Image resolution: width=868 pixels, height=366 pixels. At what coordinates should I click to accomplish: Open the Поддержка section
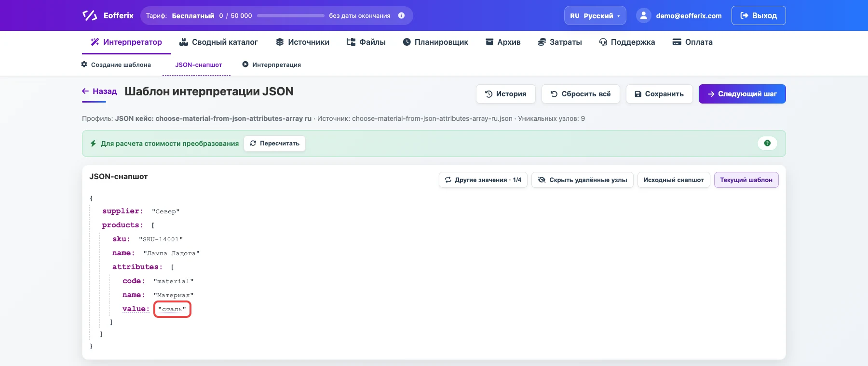tap(627, 42)
